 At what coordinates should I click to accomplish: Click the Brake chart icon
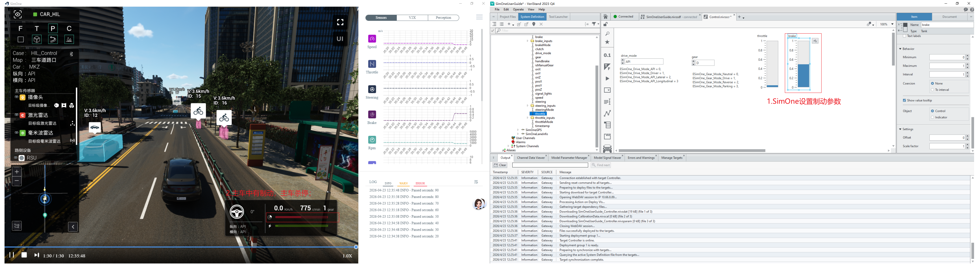pos(372,114)
